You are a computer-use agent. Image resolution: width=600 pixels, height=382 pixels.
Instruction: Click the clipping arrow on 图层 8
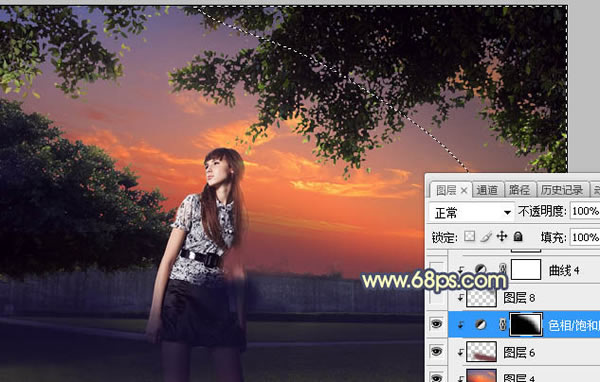(x=460, y=297)
